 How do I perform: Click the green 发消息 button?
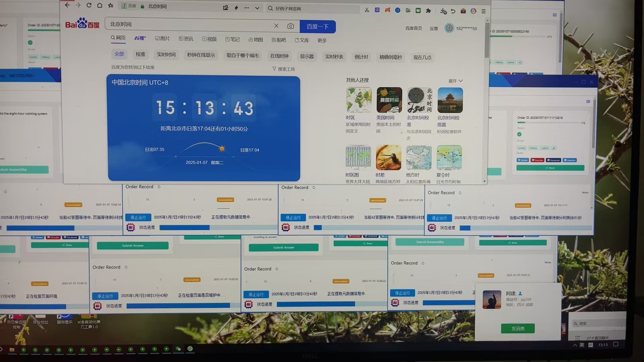point(518,328)
